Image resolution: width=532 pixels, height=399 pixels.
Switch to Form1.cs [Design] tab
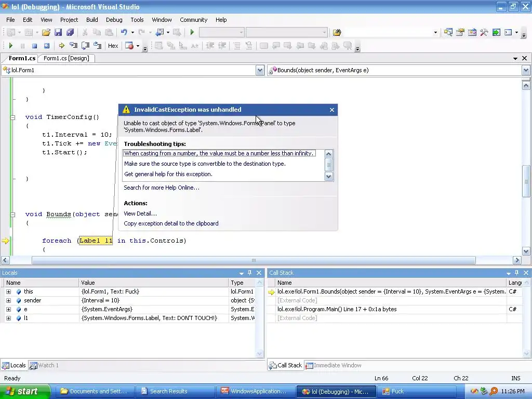66,58
